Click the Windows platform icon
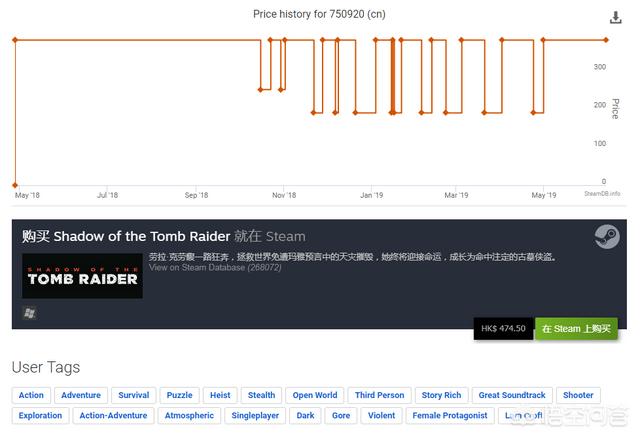 pos(29,313)
